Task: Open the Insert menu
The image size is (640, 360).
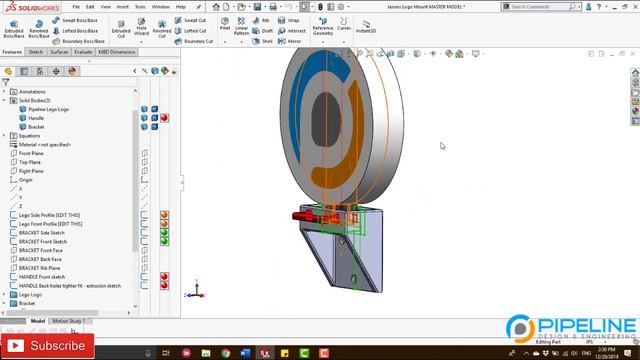Action: pos(123,7)
